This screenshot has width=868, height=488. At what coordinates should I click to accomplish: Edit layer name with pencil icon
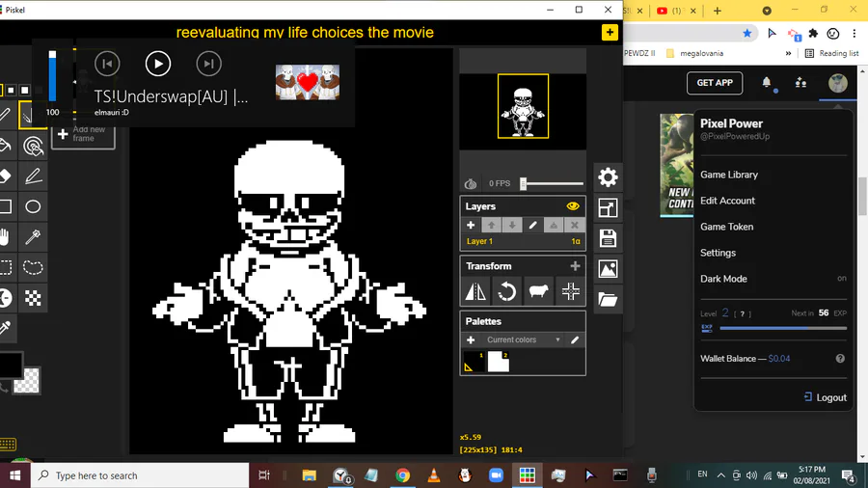coord(532,225)
